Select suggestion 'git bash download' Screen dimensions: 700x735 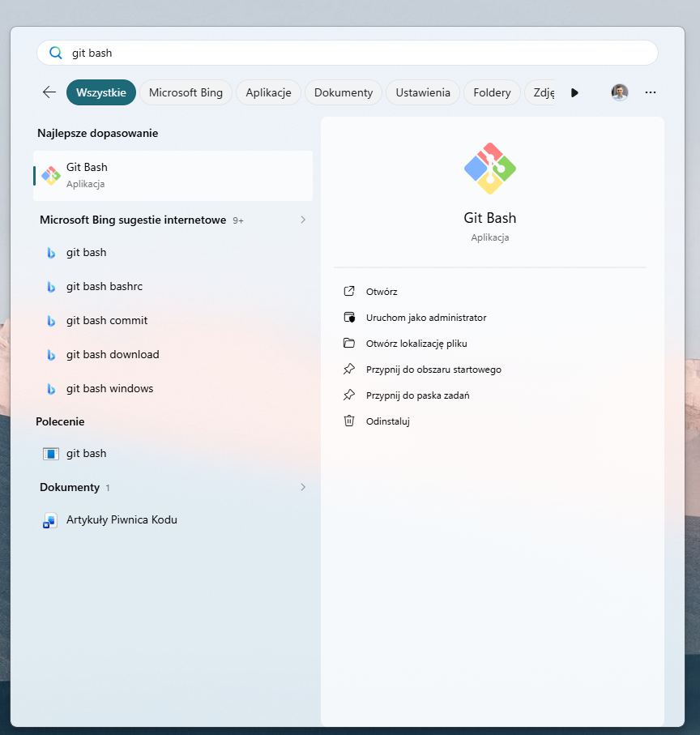[x=173, y=355]
